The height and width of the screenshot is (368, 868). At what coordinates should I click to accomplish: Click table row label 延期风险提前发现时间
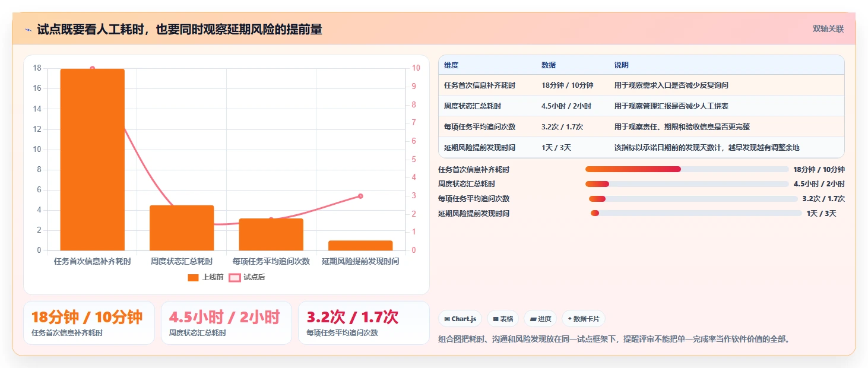click(480, 148)
